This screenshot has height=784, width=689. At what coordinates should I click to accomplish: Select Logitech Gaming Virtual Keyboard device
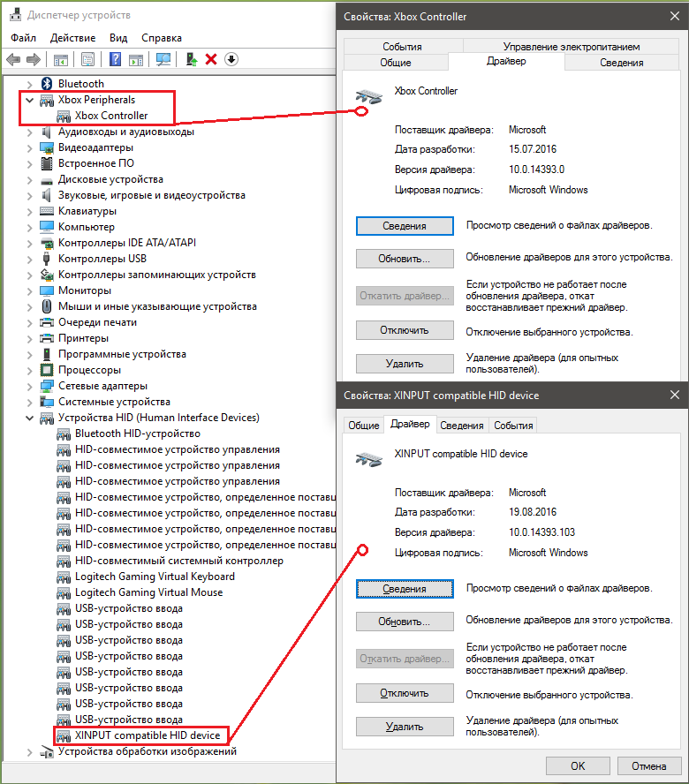coord(155,577)
